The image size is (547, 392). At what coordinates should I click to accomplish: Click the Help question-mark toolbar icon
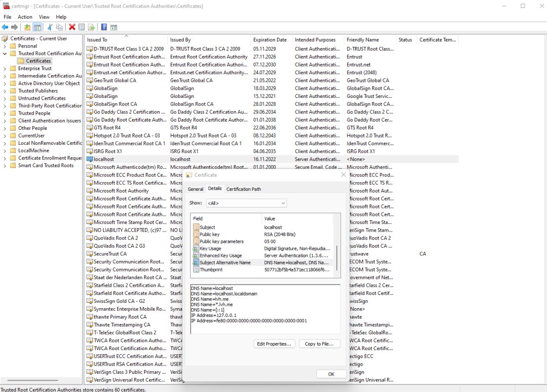coord(104,27)
